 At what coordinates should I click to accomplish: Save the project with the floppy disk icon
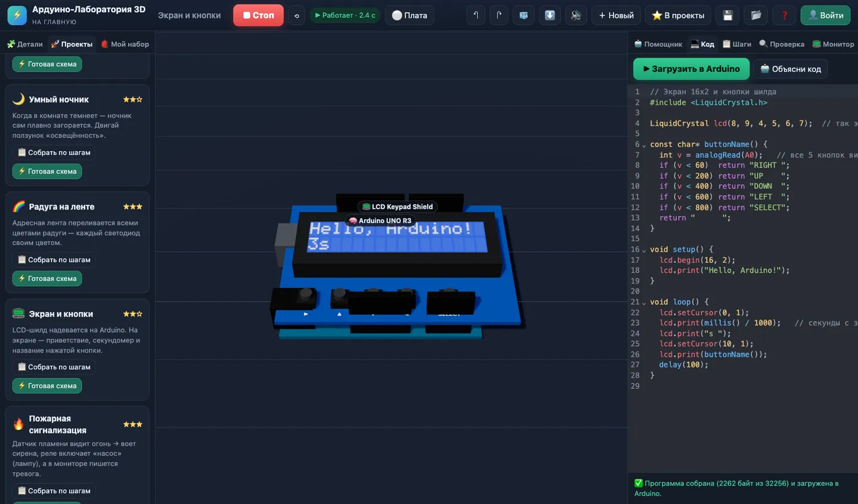tap(727, 15)
